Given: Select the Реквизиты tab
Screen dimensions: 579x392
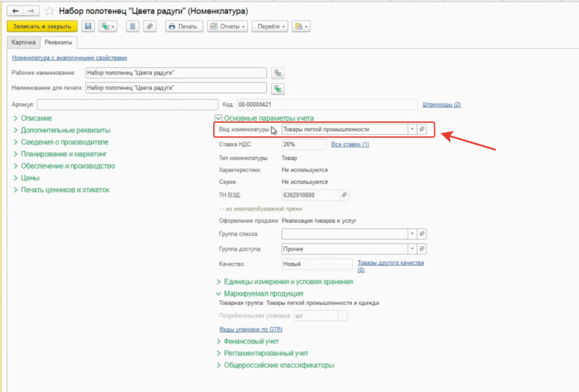Looking at the screenshot, I should [58, 43].
